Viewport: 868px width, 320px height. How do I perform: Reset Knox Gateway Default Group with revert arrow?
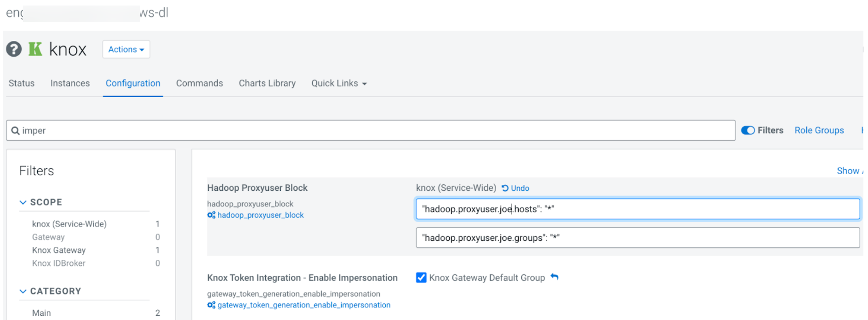coord(554,277)
